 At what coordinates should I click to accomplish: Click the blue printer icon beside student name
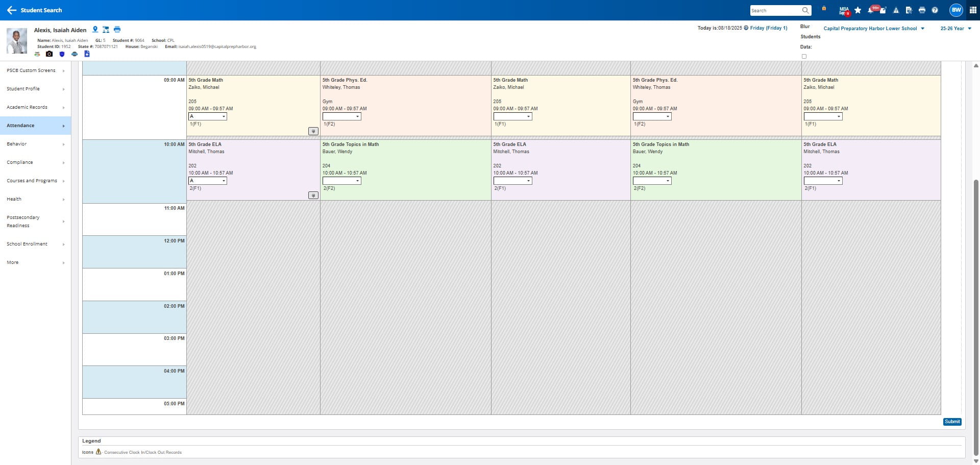117,30
